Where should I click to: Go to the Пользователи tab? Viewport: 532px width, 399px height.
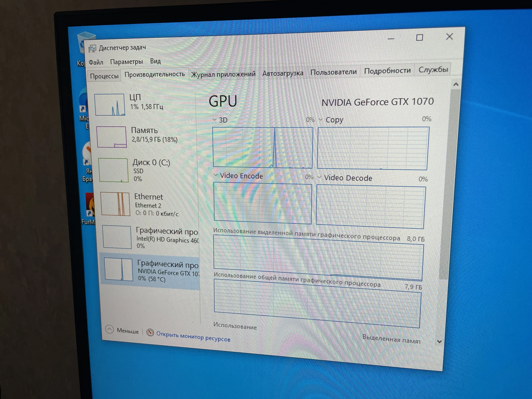(333, 72)
